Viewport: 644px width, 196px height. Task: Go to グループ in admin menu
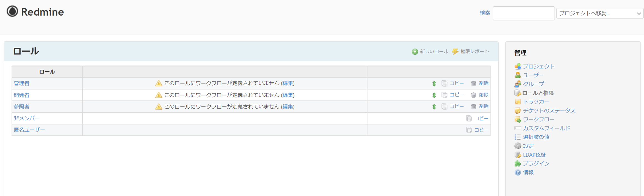533,84
